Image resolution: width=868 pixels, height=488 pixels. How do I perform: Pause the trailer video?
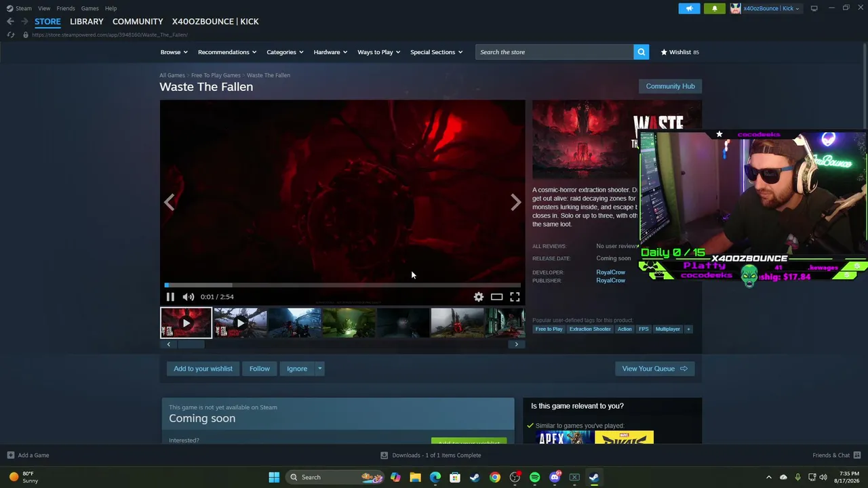click(170, 297)
